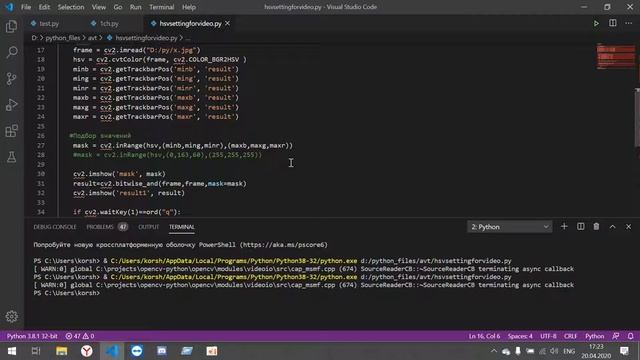Click hsvsettingforvideo.py in the breadcrumb
The width and height of the screenshot is (640, 360).
(146, 38)
